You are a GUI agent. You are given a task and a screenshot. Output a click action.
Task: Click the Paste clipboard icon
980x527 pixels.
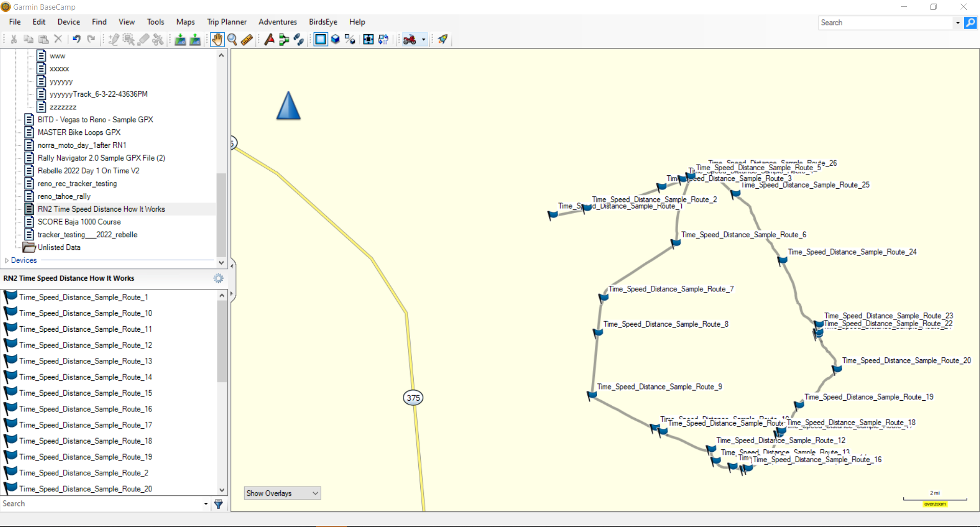(x=43, y=39)
